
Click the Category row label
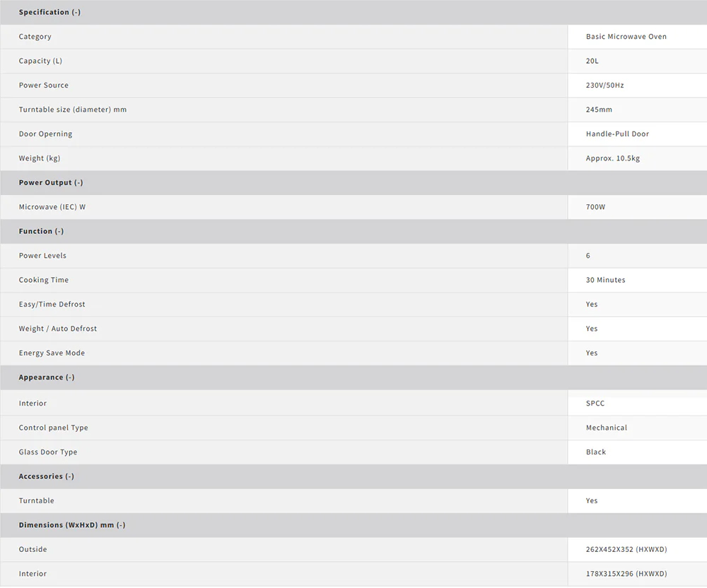coord(35,37)
